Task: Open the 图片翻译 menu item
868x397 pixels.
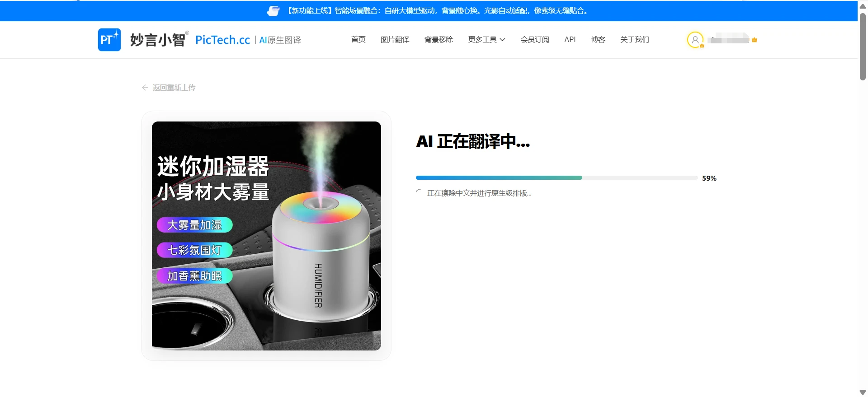Action: [x=395, y=40]
